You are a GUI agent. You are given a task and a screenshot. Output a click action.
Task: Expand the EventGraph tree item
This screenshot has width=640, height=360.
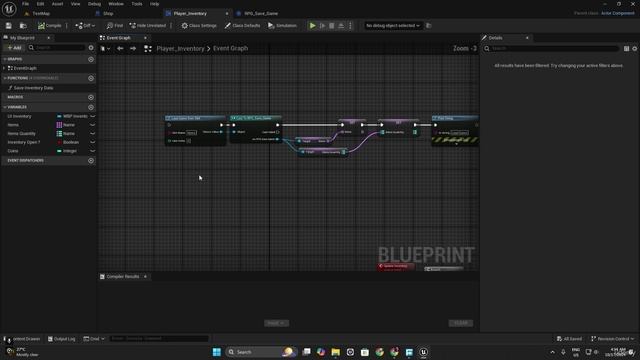(x=4, y=68)
